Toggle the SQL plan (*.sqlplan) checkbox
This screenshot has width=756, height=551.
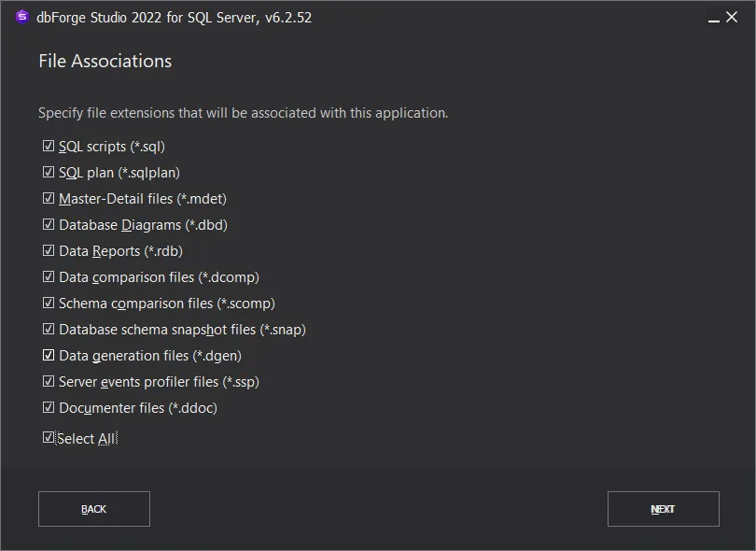49,173
